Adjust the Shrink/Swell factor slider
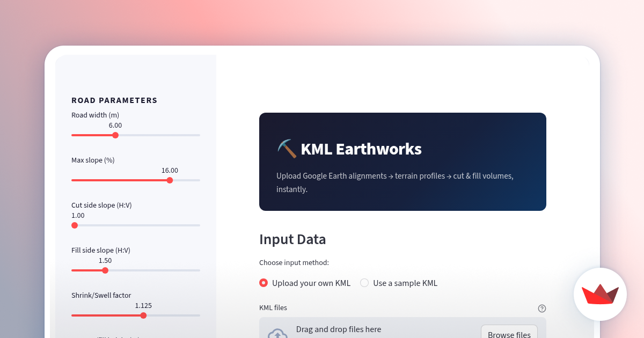The height and width of the screenshot is (338, 644). click(x=142, y=315)
